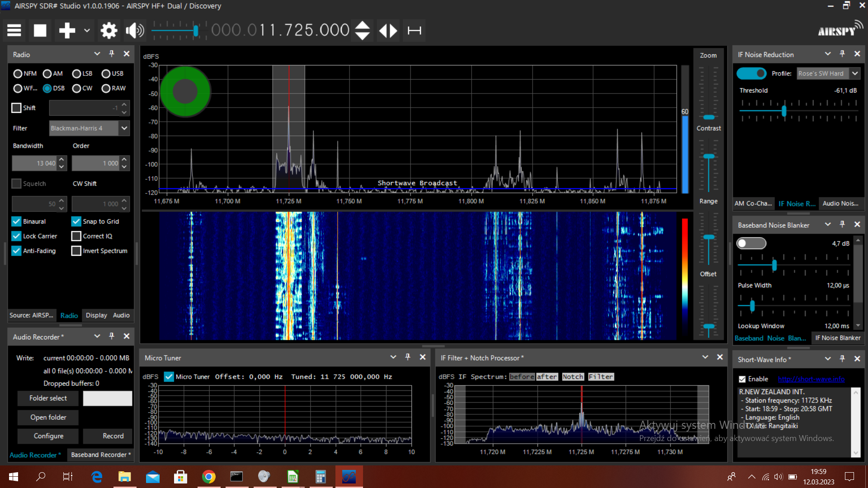Screen dimensions: 868x488
Task: Close the Radio panel
Action: (x=127, y=54)
